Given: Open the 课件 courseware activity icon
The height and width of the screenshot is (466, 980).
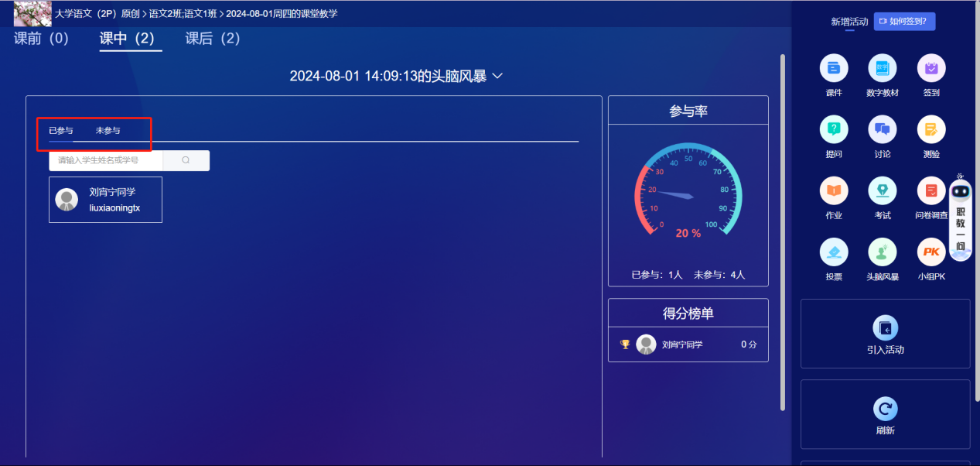Looking at the screenshot, I should tap(833, 69).
